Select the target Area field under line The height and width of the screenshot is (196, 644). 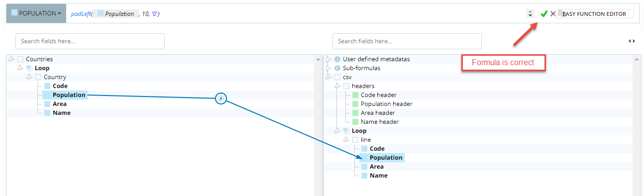[377, 167]
